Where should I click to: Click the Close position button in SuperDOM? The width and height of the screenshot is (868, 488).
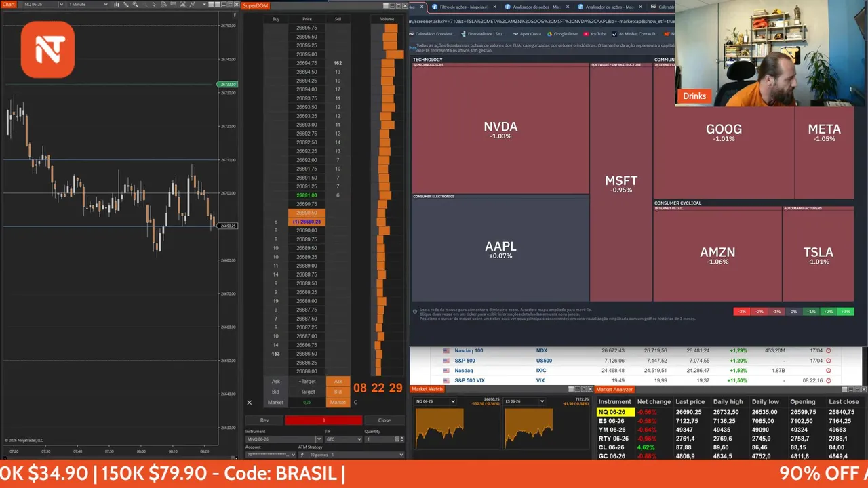(384, 420)
